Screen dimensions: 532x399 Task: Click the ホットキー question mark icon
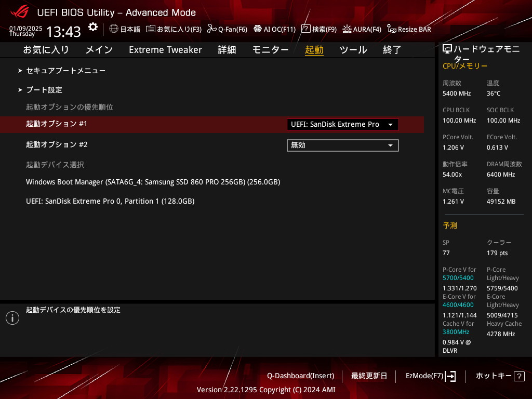click(518, 376)
